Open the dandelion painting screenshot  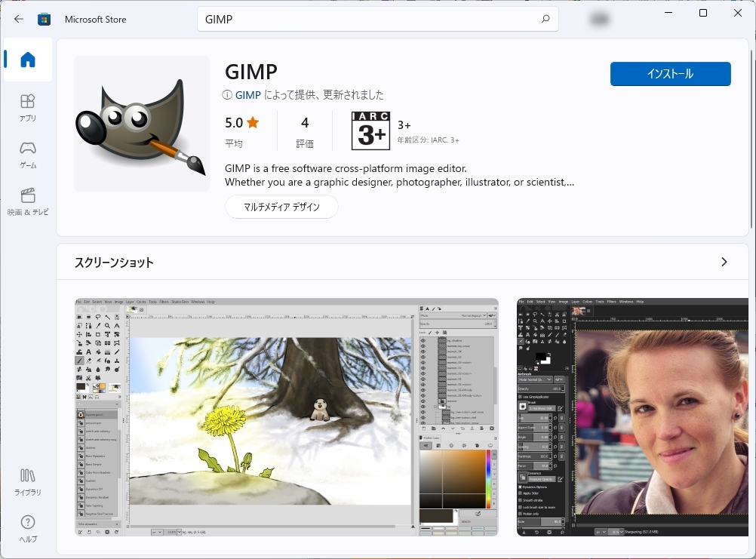pos(287,417)
